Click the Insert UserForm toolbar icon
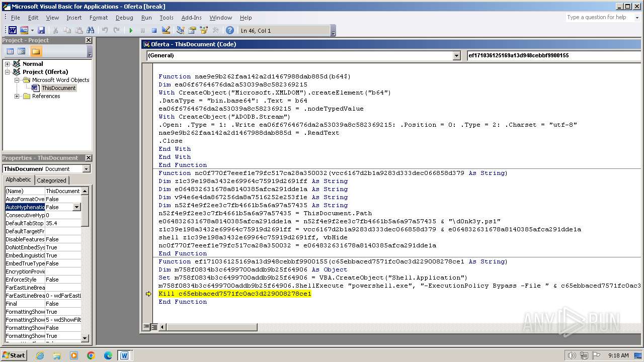 [24, 30]
